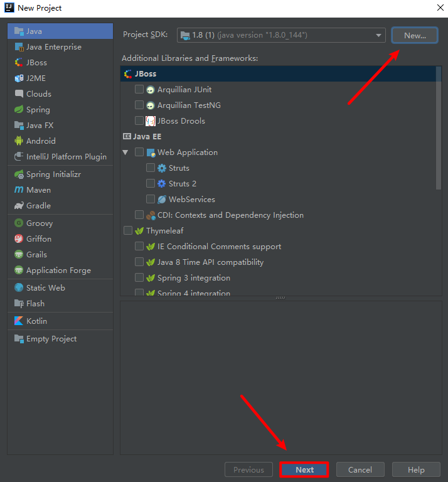
Task: Choose the Kotlin K icon
Action: 19,321
